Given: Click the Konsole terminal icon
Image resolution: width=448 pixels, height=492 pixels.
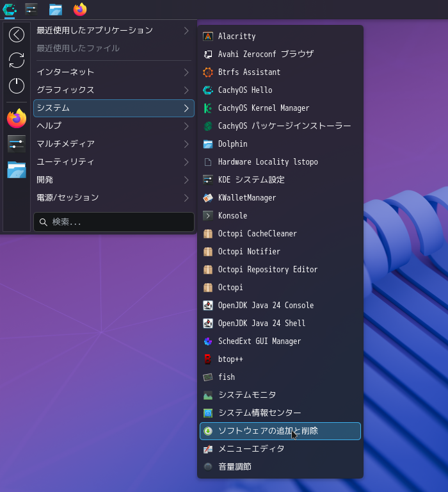Looking at the screenshot, I should (x=208, y=215).
